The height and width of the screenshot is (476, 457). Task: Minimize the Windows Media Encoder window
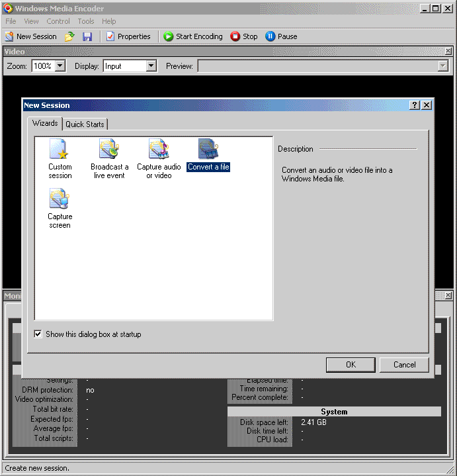(425, 8)
